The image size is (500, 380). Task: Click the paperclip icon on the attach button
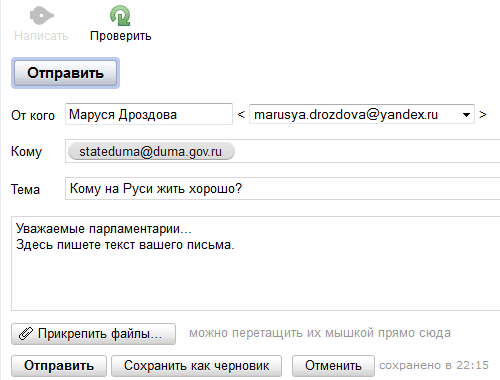coord(26,334)
